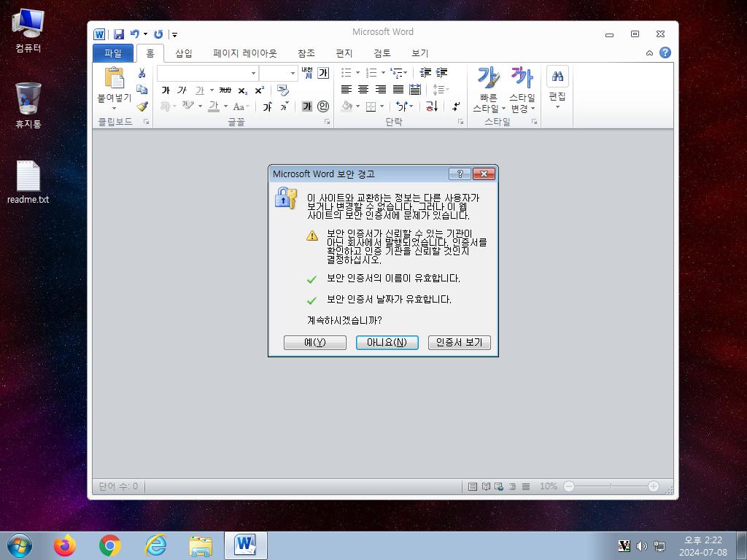Click the zoom slider in status bar
Image resolution: width=747 pixels, height=560 pixels.
[x=611, y=486]
